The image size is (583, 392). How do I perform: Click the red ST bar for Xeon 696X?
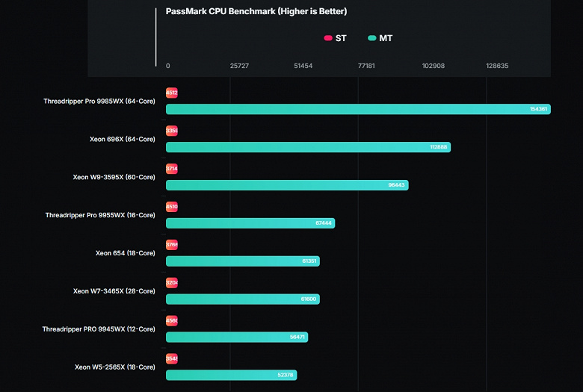[172, 131]
